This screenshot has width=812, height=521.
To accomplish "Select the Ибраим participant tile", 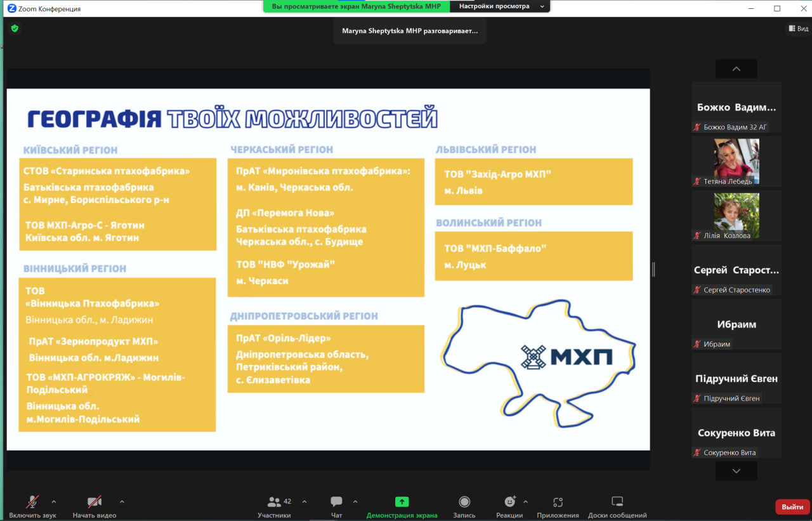I will tap(737, 325).
